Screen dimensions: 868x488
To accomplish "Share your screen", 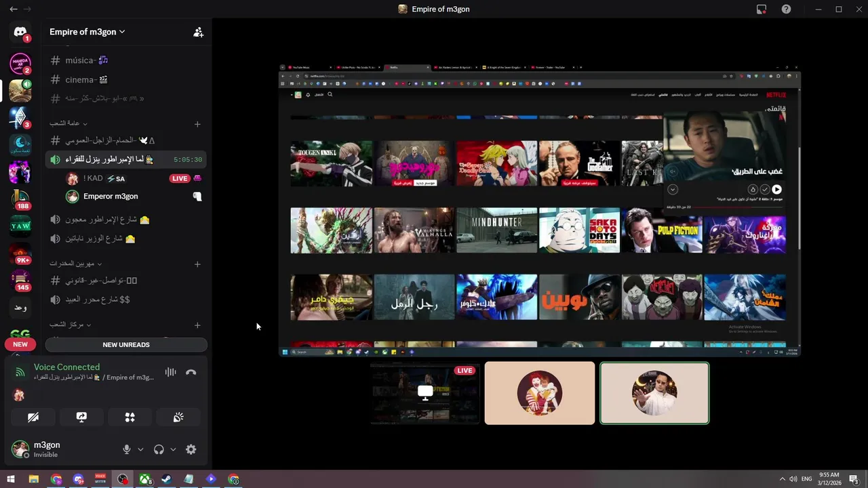I will [81, 418].
